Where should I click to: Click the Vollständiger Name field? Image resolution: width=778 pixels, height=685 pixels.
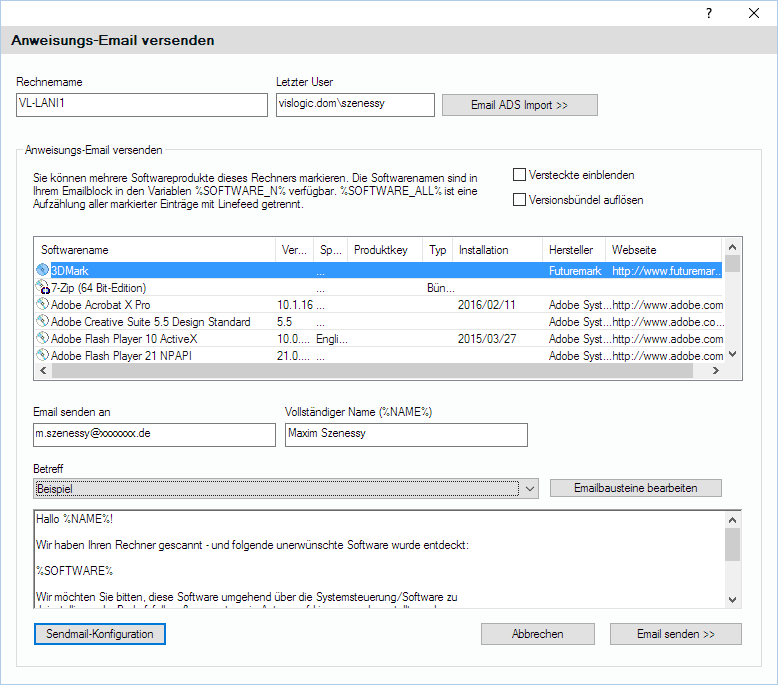click(x=406, y=435)
